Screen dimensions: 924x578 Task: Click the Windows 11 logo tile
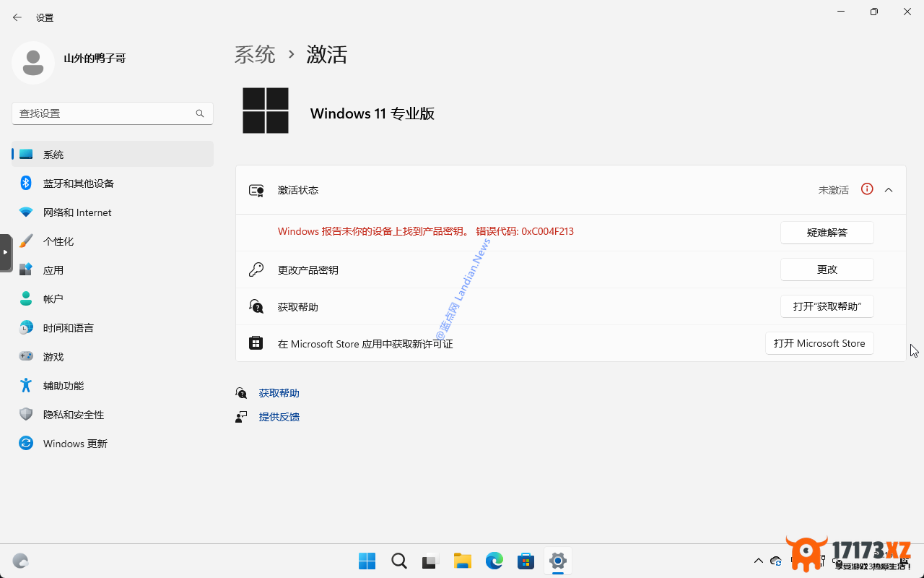[x=266, y=111]
